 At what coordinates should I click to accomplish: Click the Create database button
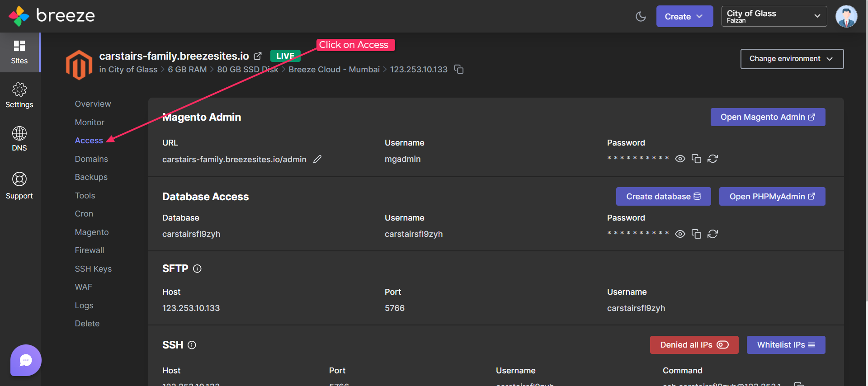pos(663,197)
